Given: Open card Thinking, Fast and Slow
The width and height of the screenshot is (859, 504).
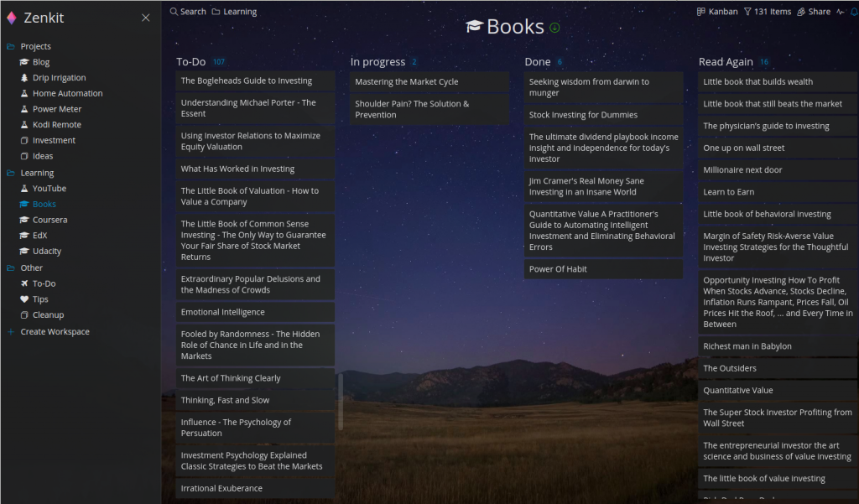Looking at the screenshot, I should (x=255, y=401).
